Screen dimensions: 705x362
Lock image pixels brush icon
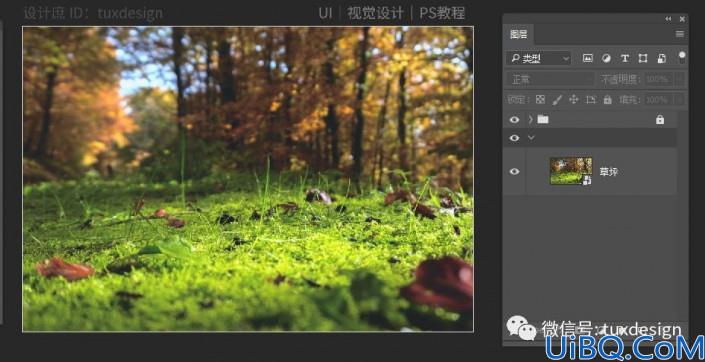[x=557, y=99]
